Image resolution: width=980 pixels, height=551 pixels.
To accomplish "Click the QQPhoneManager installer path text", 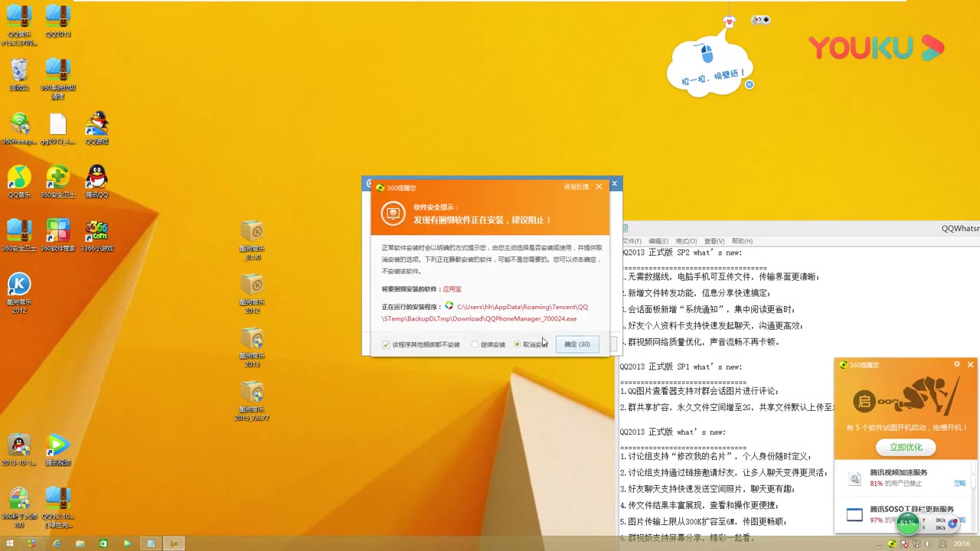I will point(485,313).
